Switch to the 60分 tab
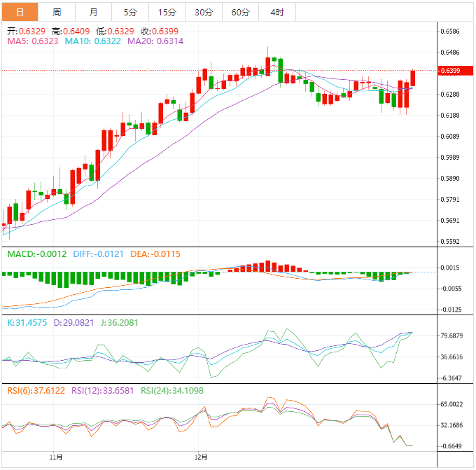Screen dimensions: 476x470 click(x=240, y=12)
